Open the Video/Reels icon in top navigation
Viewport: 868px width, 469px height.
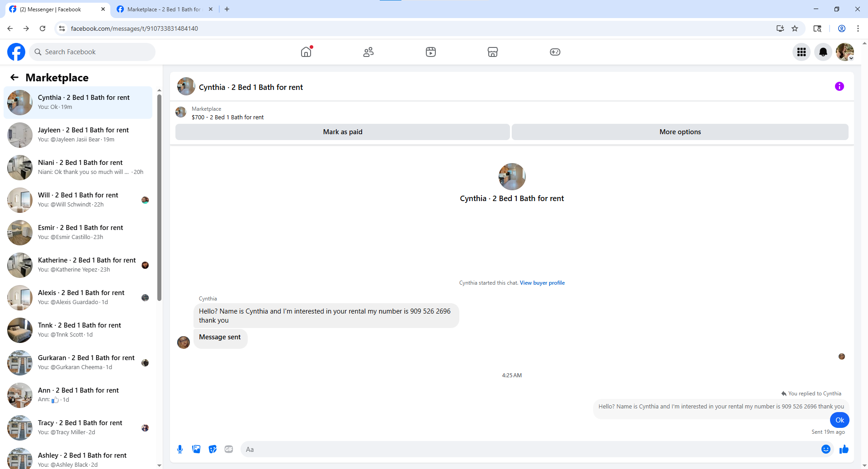click(x=431, y=52)
